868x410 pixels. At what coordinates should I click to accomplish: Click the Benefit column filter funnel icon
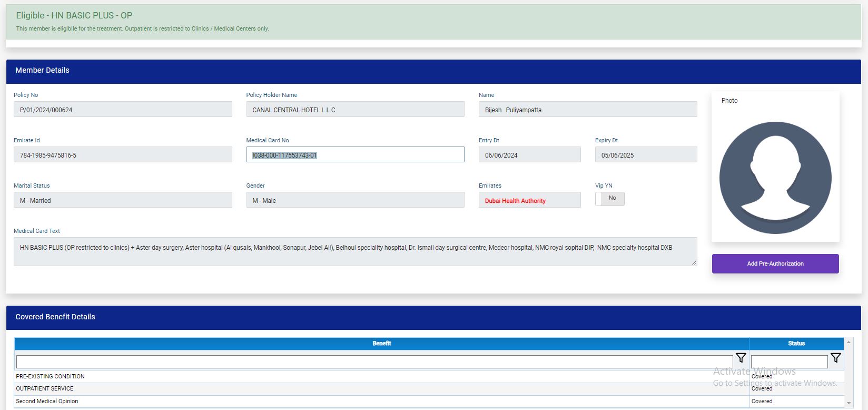point(741,358)
